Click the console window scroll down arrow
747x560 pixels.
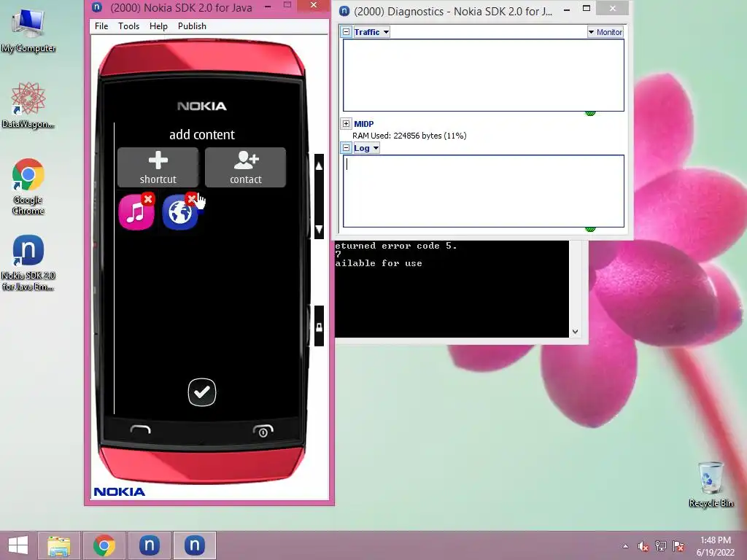coord(575,332)
